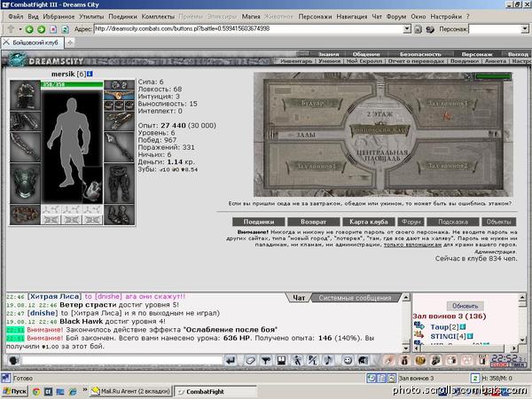Image resolution: width=532 pixels, height=399 pixels.
Task: Click the Форум button below map
Action: click(411, 222)
